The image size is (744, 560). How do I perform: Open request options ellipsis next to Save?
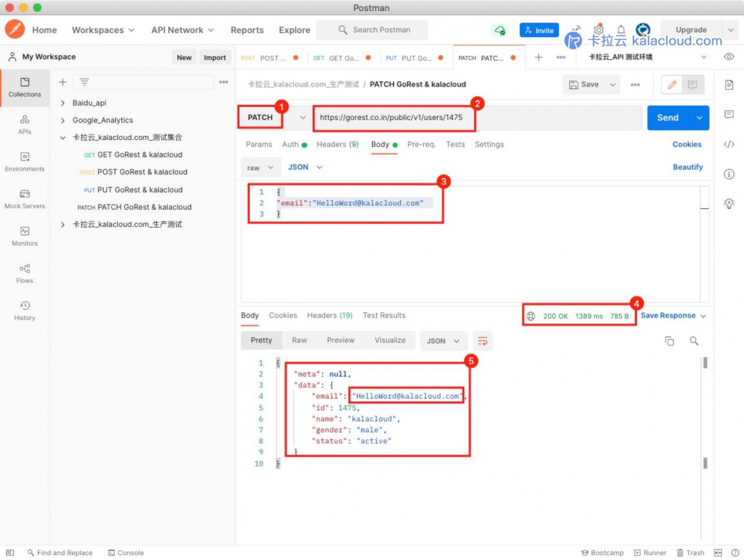(635, 85)
